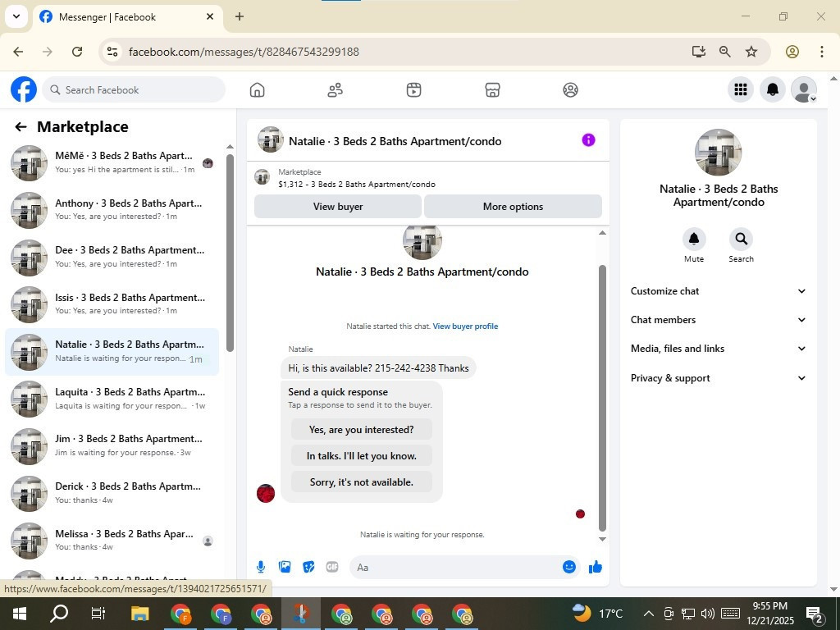Open conversation information purple icon
This screenshot has width=840, height=630.
[x=588, y=140]
